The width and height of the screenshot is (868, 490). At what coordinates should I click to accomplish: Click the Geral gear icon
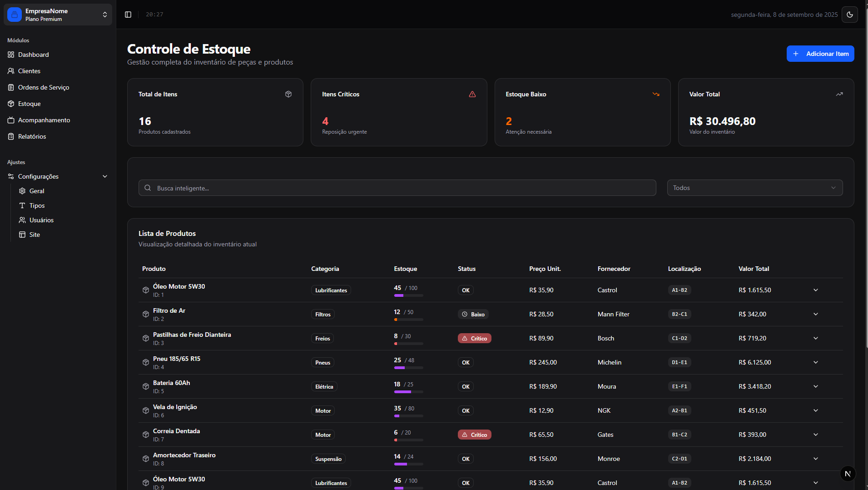click(x=22, y=191)
